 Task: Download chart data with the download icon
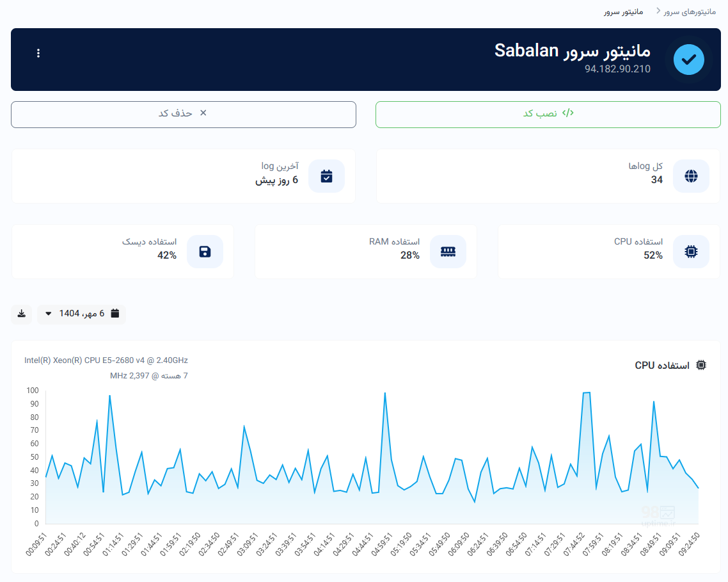22,314
